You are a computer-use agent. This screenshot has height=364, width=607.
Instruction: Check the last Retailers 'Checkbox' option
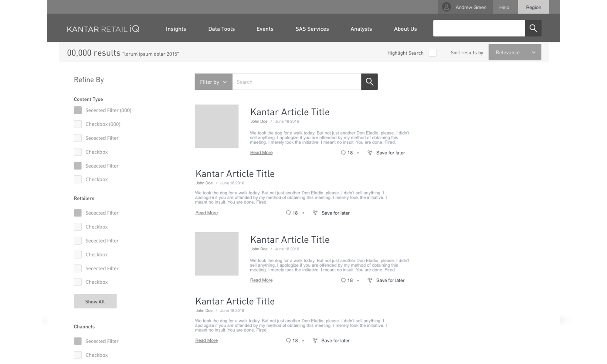[x=78, y=282]
